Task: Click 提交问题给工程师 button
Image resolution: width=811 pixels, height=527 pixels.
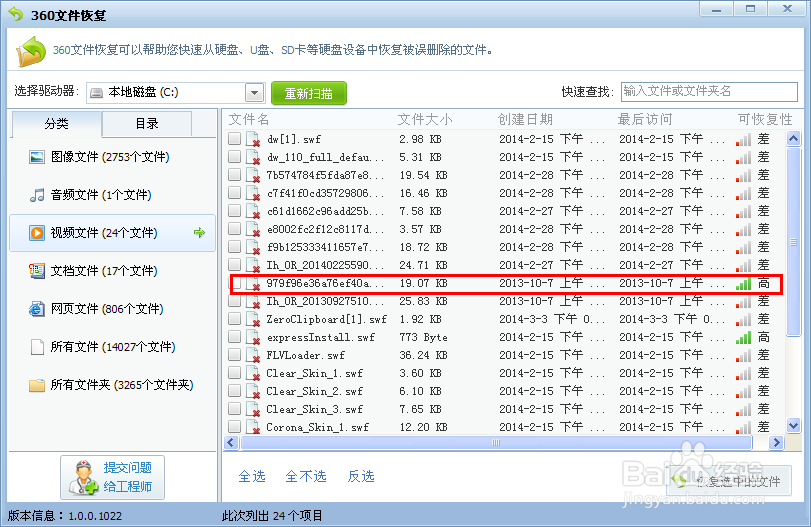Action: [112, 477]
